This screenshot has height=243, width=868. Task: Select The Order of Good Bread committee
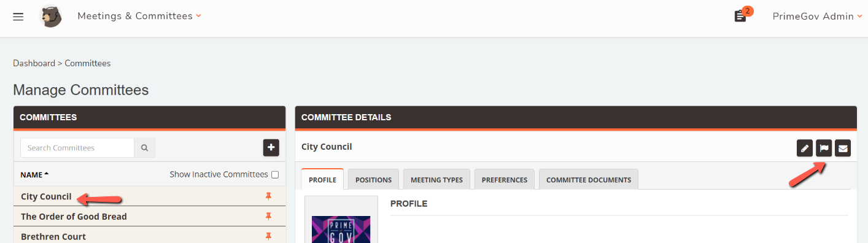[74, 217]
